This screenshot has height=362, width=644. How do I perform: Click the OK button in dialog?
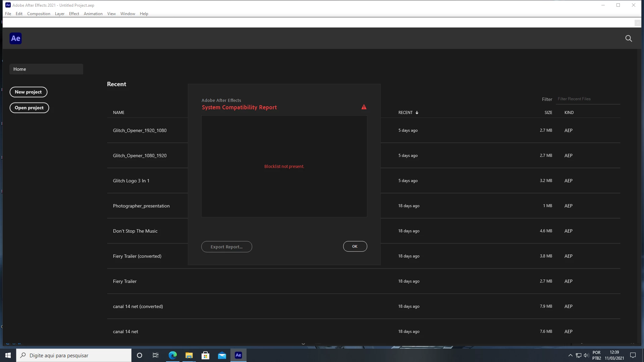tap(355, 246)
